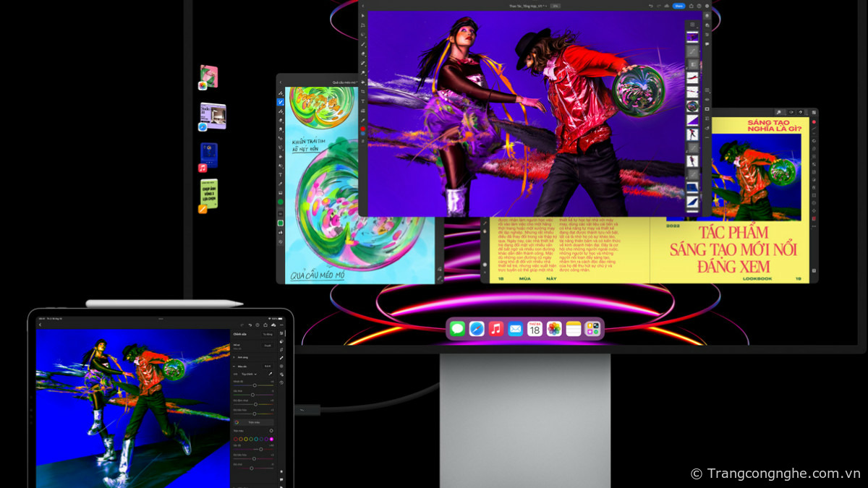Open the Music app in the dock
Viewport: 868px width, 488px height.
(x=496, y=330)
